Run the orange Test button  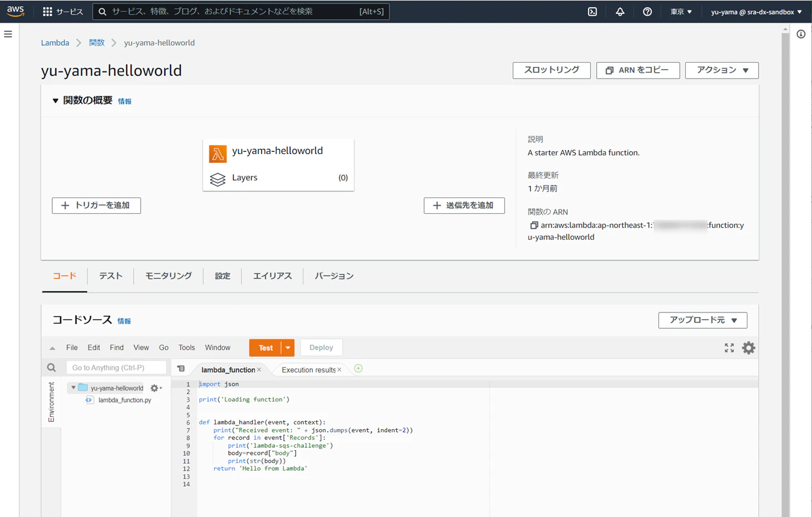pos(266,348)
